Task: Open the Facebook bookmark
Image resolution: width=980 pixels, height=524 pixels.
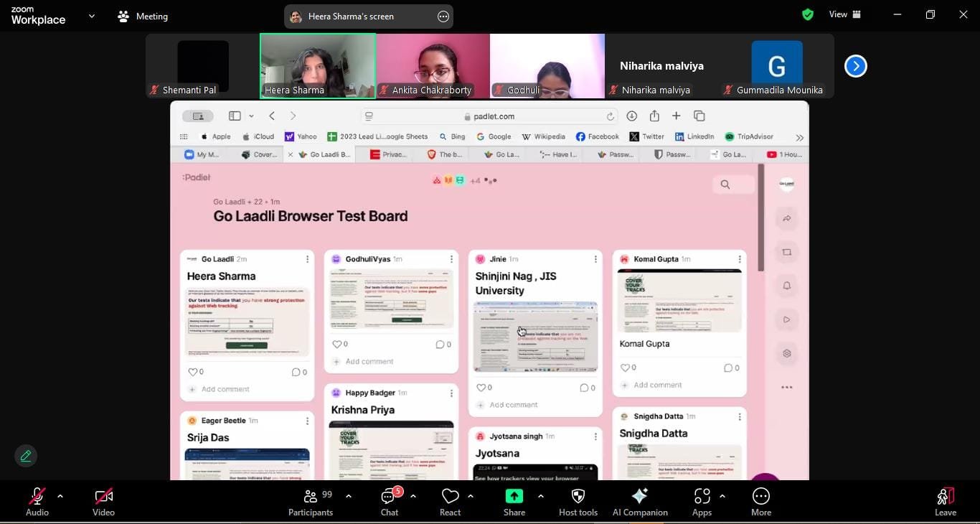Action: (597, 136)
